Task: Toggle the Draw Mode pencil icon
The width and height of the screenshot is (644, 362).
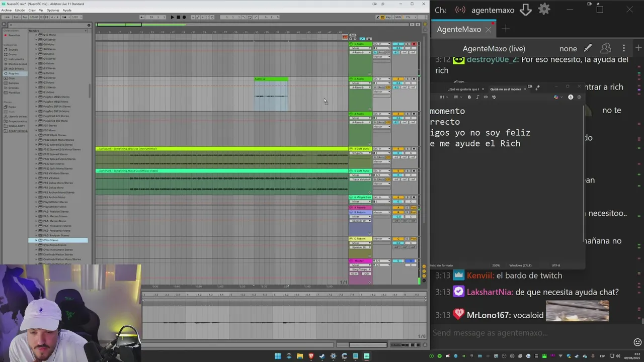Action: tap(378, 17)
